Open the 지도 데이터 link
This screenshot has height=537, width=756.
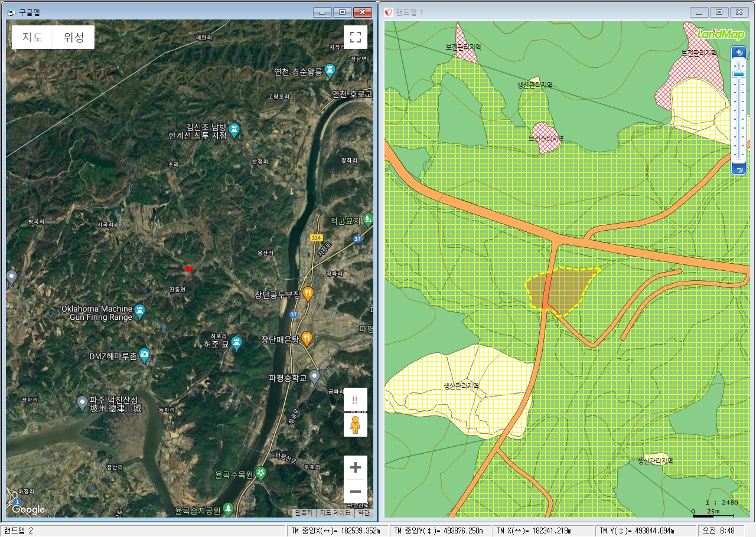coord(335,513)
